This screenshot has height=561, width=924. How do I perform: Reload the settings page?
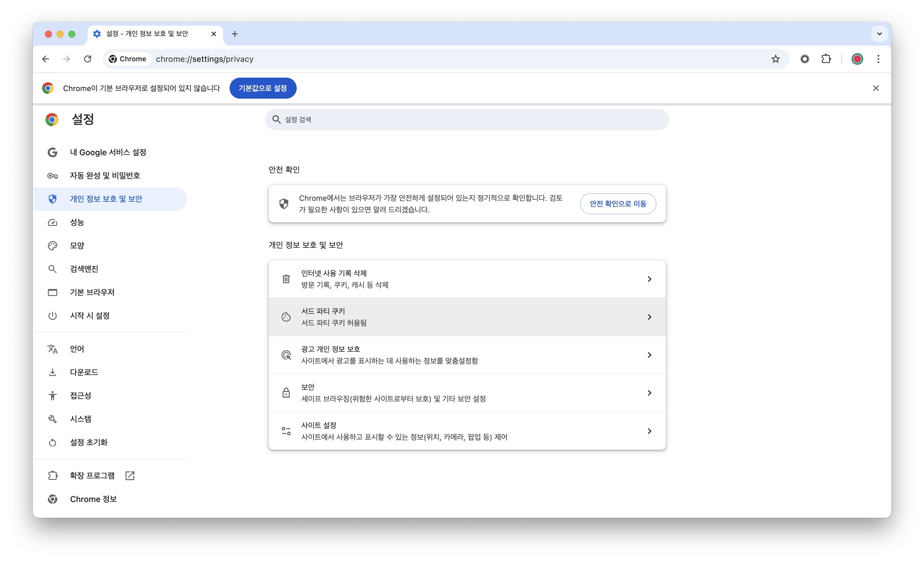(x=87, y=59)
